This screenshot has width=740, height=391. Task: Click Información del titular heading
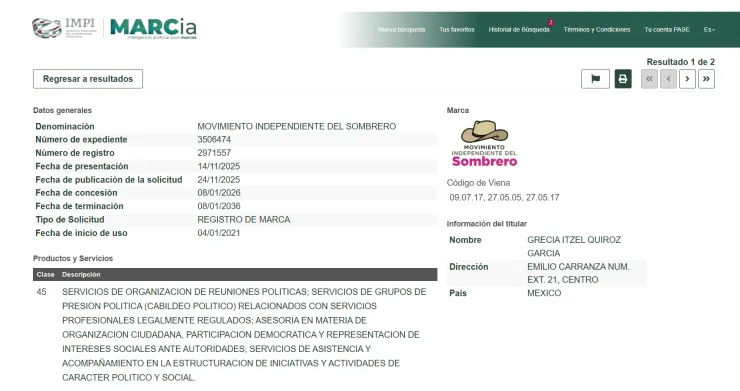(487, 223)
